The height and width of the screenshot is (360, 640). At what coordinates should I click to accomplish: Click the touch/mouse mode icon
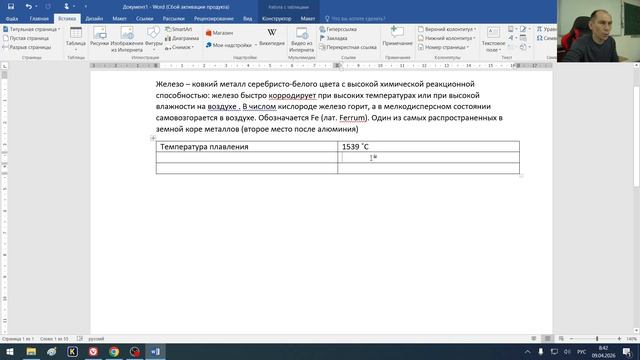click(67, 7)
